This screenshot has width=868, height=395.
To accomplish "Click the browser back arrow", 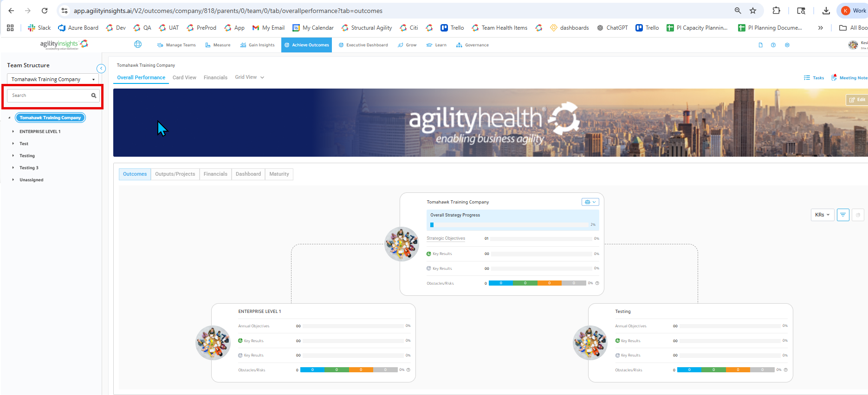I will click(11, 11).
